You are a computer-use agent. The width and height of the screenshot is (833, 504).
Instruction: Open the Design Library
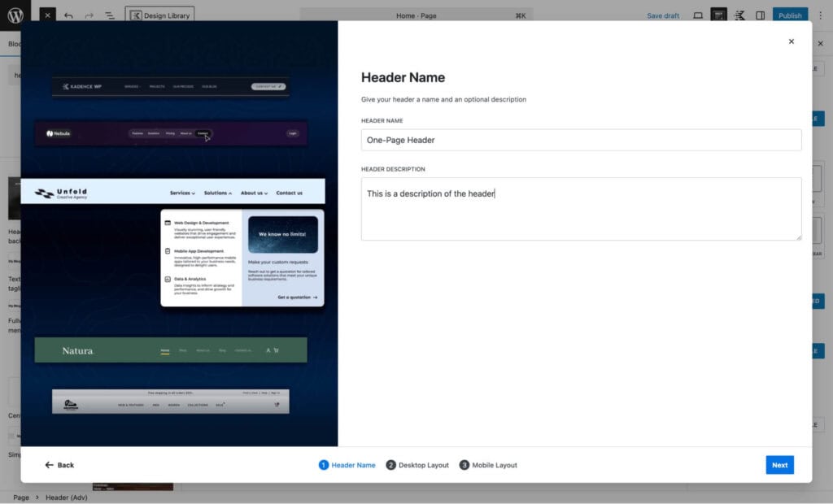[160, 15]
